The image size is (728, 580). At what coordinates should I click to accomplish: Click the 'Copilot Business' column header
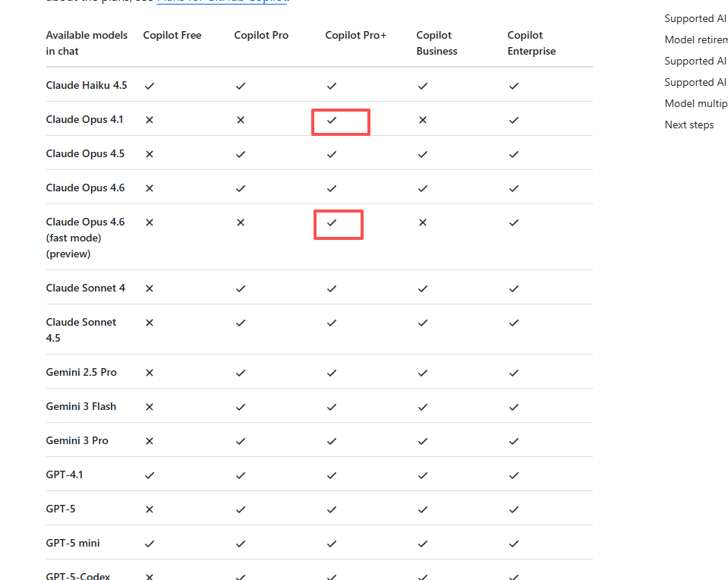coord(436,43)
